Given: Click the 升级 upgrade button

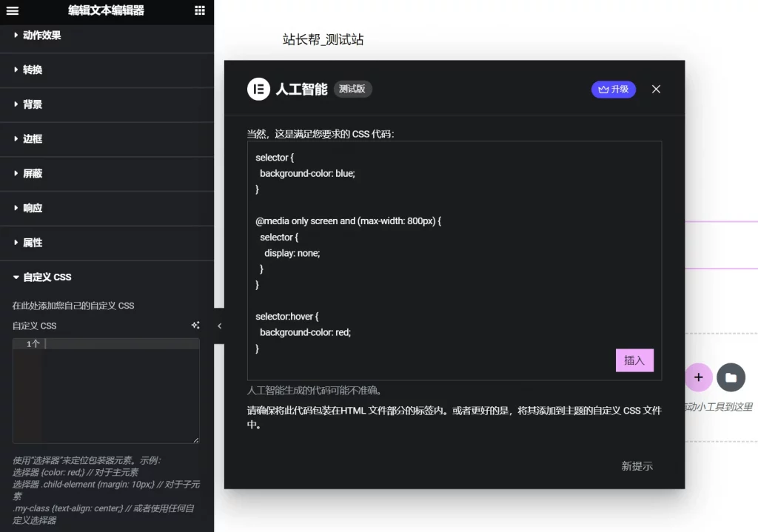Looking at the screenshot, I should click(x=613, y=89).
